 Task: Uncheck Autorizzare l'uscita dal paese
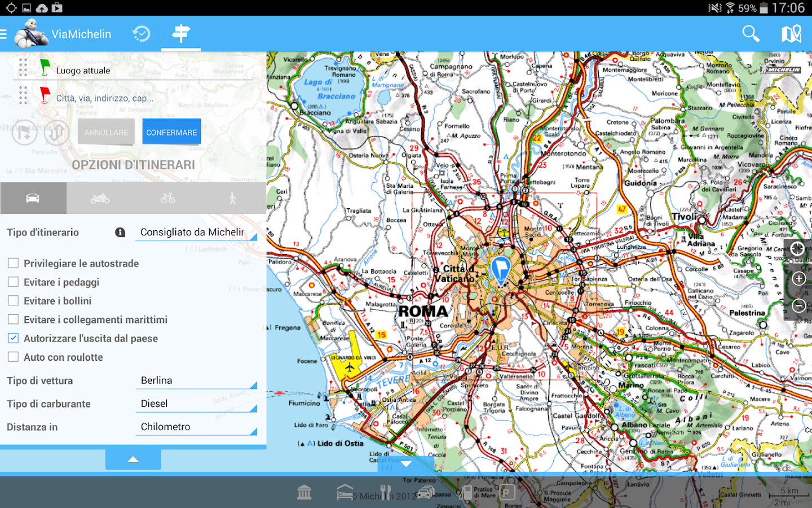tap(13, 338)
